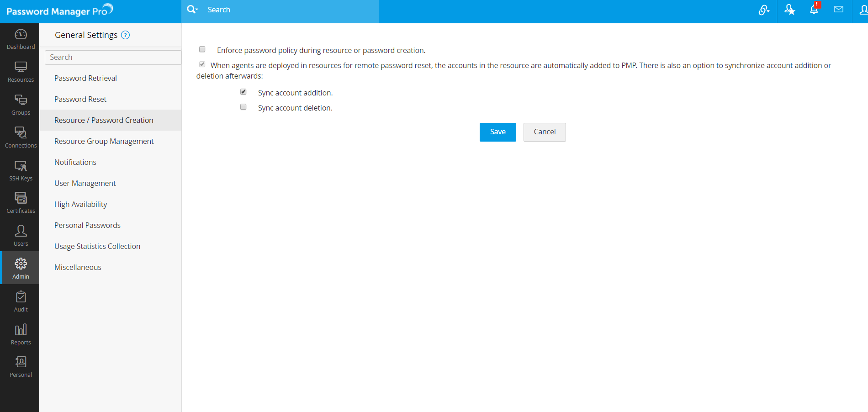Save the settings changes

pos(498,132)
